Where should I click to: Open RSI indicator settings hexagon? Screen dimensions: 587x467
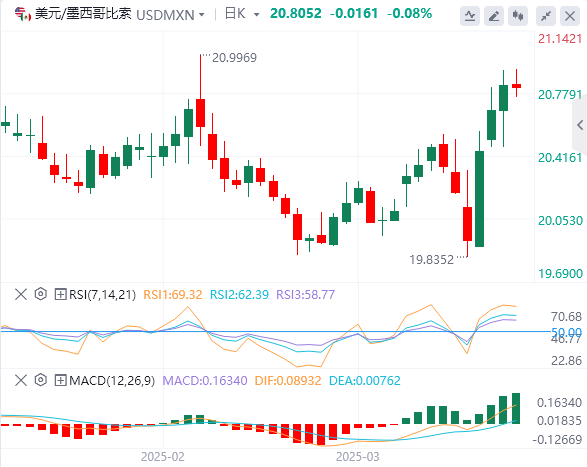[x=40, y=294]
